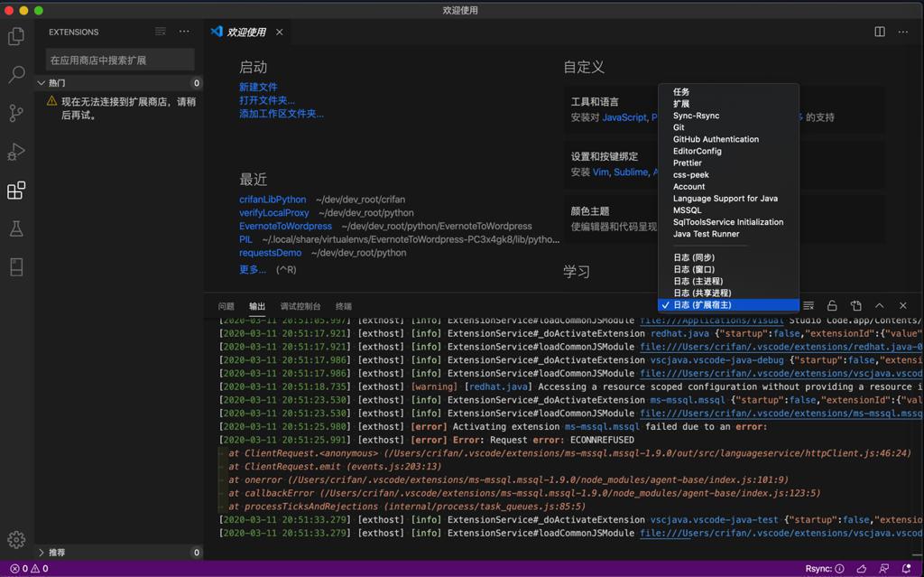Click the errors and warnings status indicator
Image resolution: width=924 pixels, height=577 pixels.
point(29,569)
